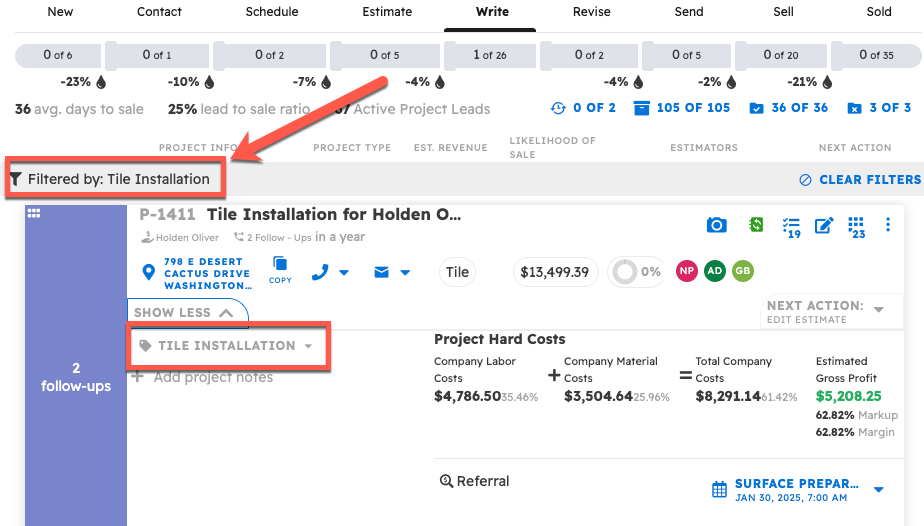Toggle the 0 of 2 history filter
This screenshot has width=924, height=526.
pyautogui.click(x=583, y=108)
